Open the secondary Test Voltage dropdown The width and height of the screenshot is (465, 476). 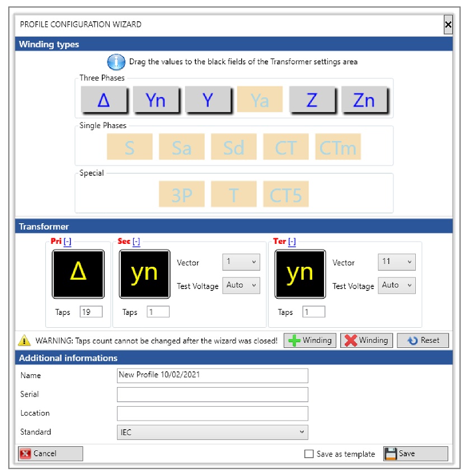pos(241,285)
